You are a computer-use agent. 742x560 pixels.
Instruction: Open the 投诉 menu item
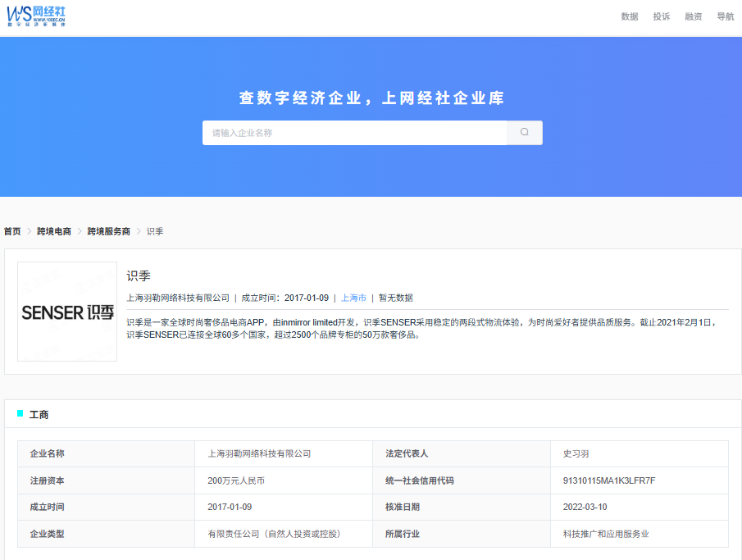[x=661, y=16]
